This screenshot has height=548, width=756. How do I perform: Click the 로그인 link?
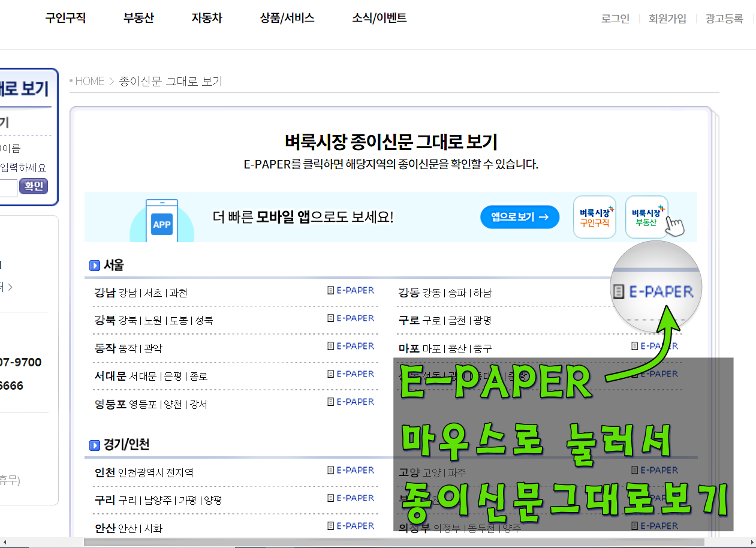pos(616,19)
